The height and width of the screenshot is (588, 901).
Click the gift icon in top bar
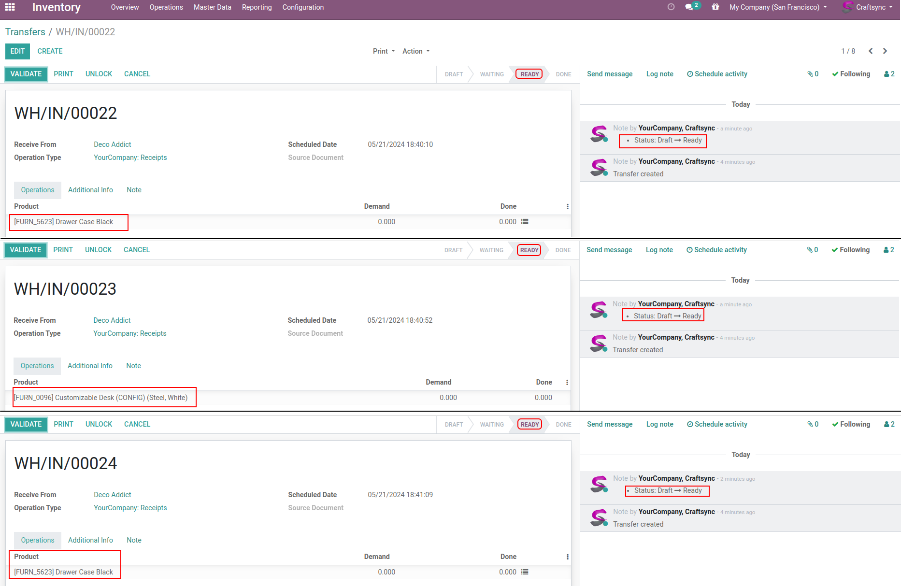[715, 7]
